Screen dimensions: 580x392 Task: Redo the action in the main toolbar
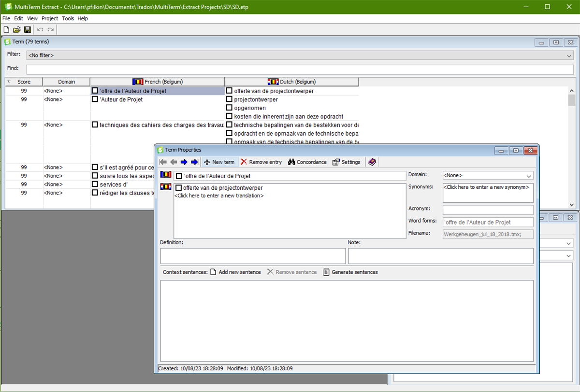coord(51,30)
